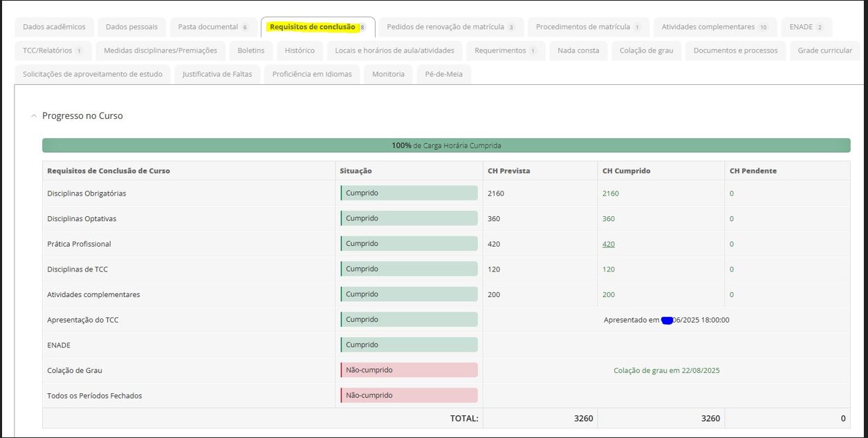Open the Proficiência em Idiomas tab
868x438 pixels.
312,74
